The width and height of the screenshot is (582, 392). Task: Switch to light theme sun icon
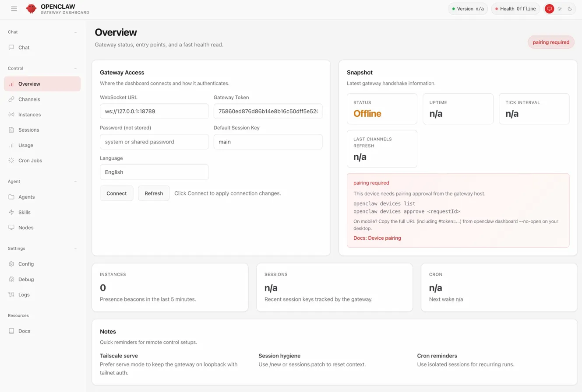pyautogui.click(x=560, y=9)
